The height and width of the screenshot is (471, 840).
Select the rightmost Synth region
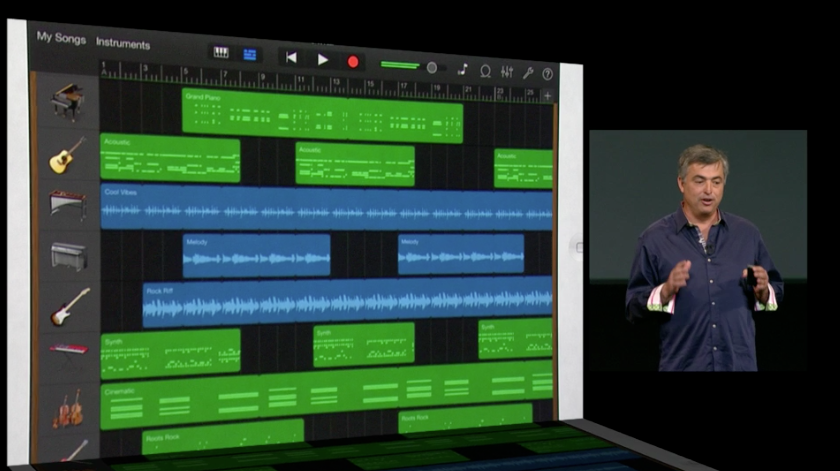click(515, 338)
